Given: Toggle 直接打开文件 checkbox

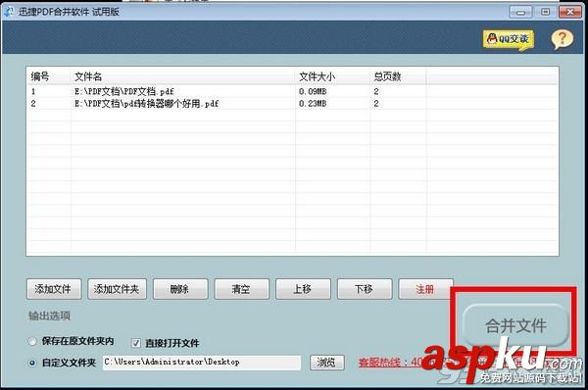Looking at the screenshot, I should pyautogui.click(x=136, y=343).
